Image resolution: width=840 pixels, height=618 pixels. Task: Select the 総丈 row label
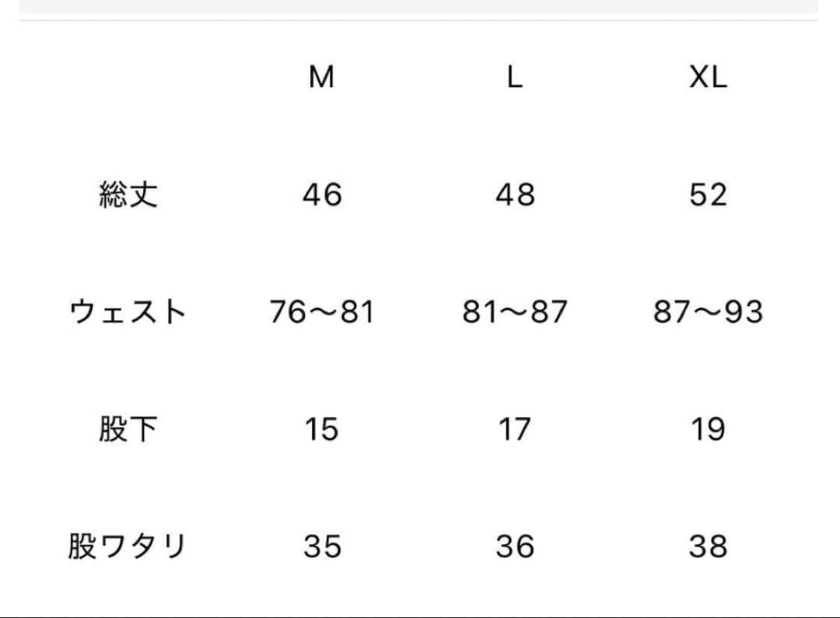[x=128, y=195]
